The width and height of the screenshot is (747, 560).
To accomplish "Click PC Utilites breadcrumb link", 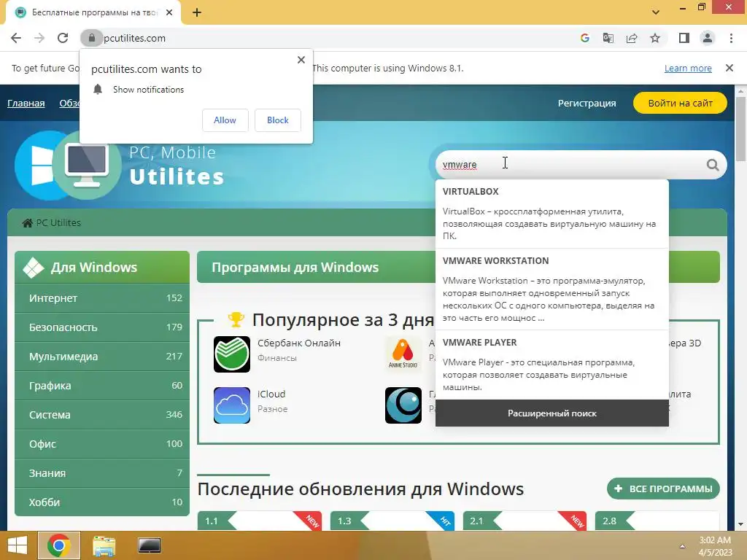I will coord(58,223).
